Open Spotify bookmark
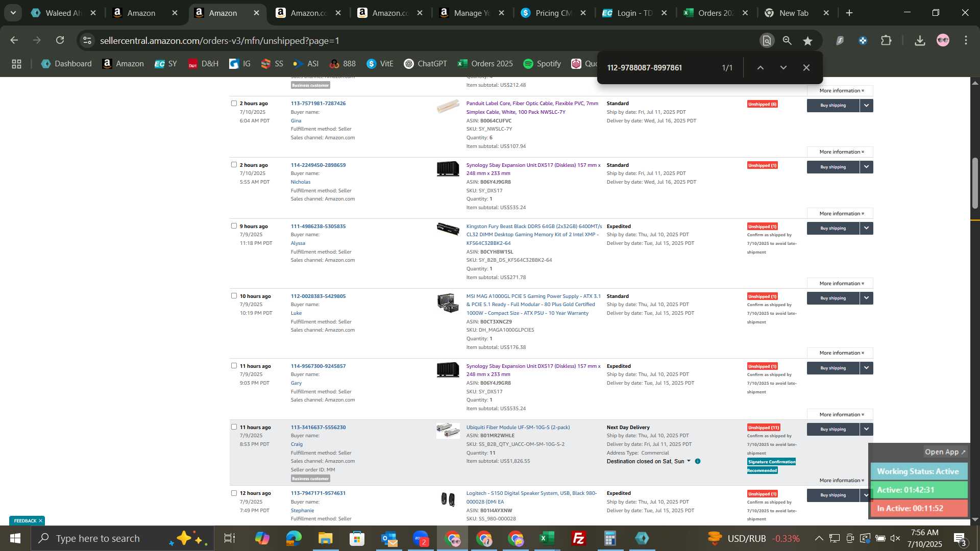The height and width of the screenshot is (551, 980). coord(542,64)
